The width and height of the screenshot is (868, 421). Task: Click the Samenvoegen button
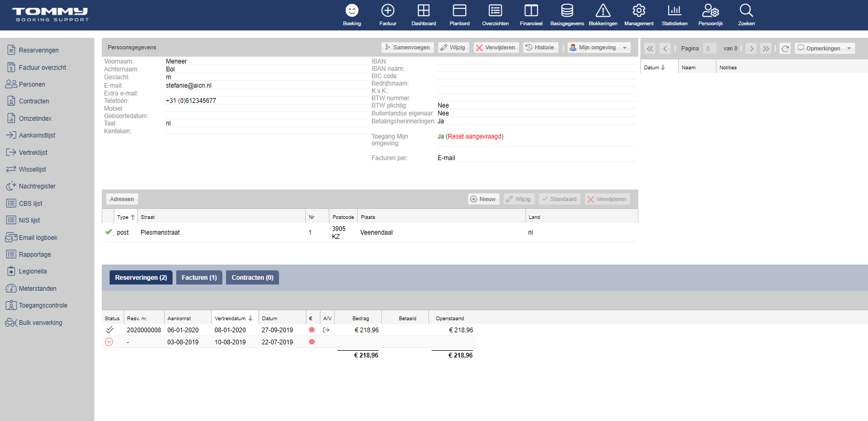point(408,47)
